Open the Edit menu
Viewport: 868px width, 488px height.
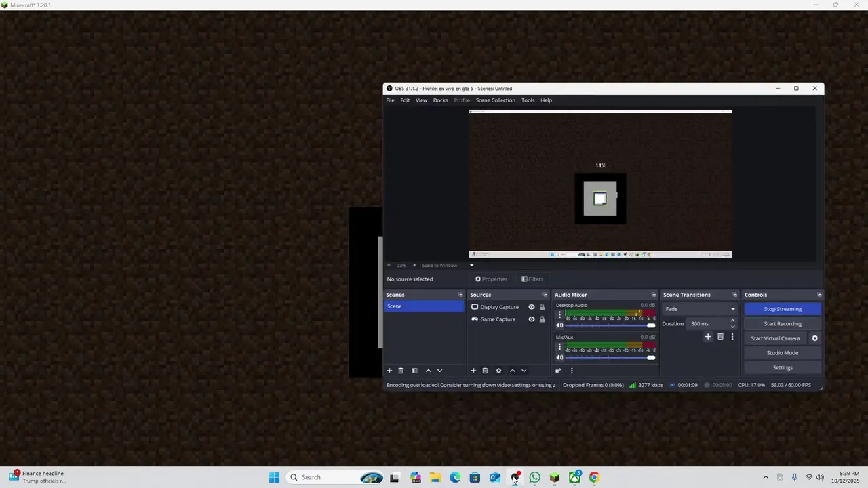pyautogui.click(x=405, y=100)
